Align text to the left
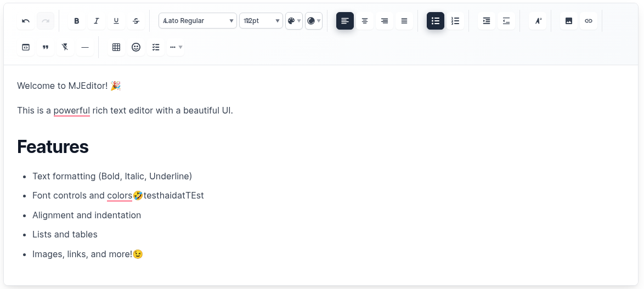 coord(345,21)
